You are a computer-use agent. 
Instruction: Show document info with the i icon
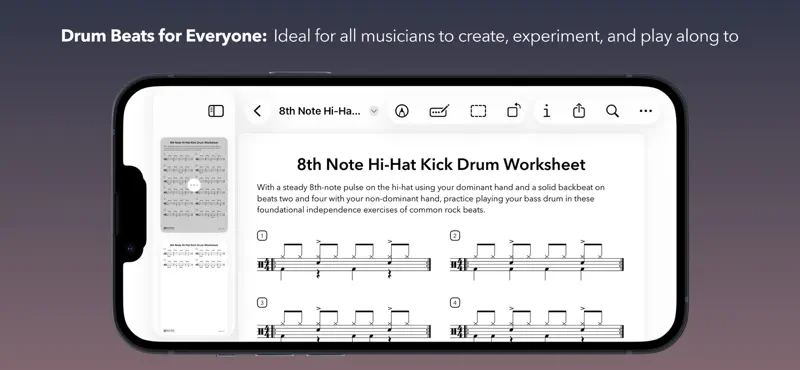pos(546,111)
